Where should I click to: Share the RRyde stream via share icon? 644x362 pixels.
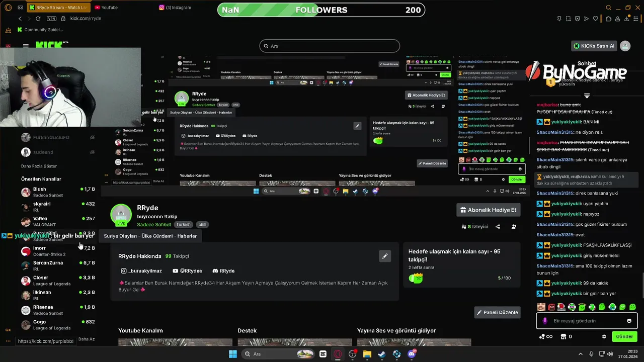(x=498, y=227)
